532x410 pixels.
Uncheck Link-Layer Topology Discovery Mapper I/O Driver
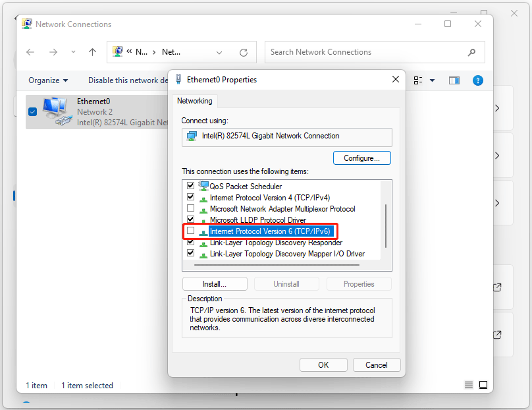(x=191, y=253)
